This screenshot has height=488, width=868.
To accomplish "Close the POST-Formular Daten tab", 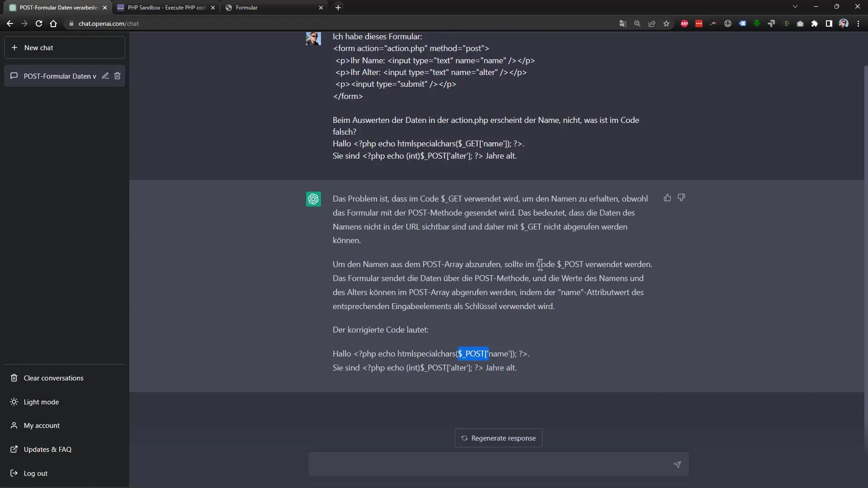I will pos(105,8).
